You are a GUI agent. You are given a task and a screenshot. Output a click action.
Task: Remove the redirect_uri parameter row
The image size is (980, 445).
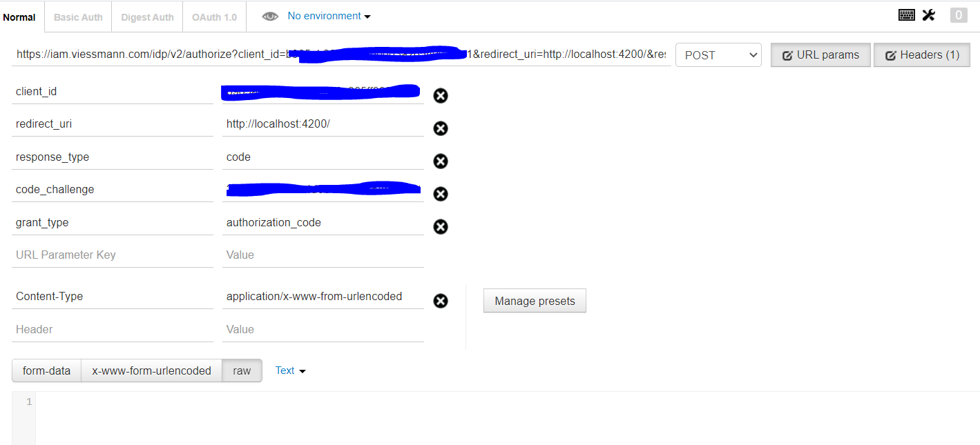point(441,128)
